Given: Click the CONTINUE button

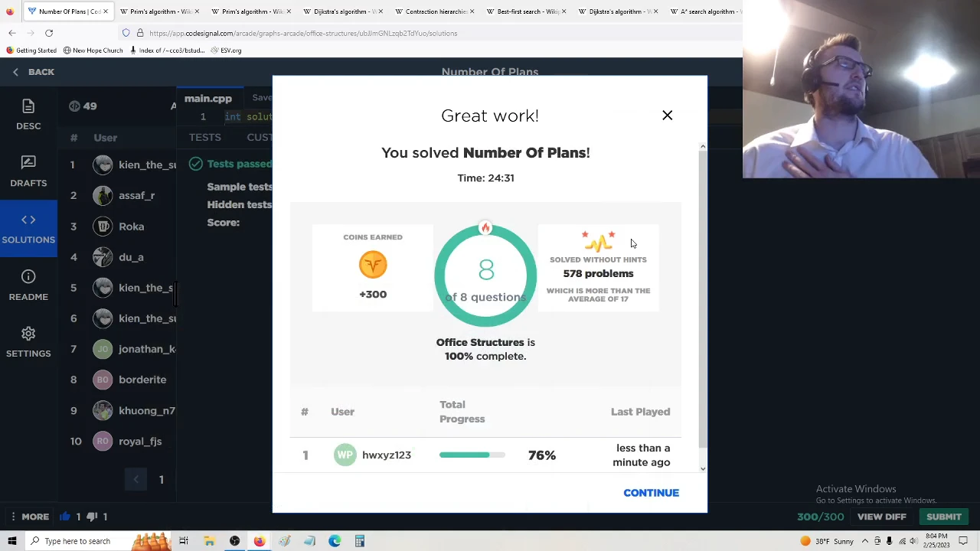Looking at the screenshot, I should [x=651, y=493].
